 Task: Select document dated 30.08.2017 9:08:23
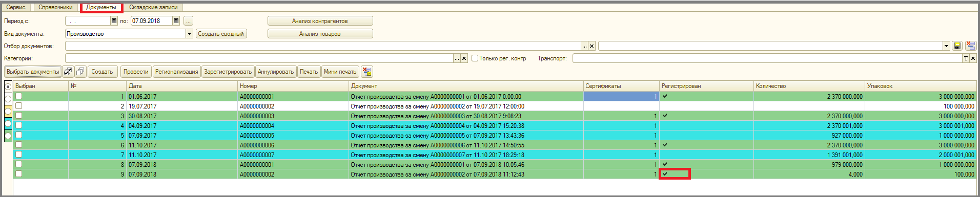click(466, 116)
